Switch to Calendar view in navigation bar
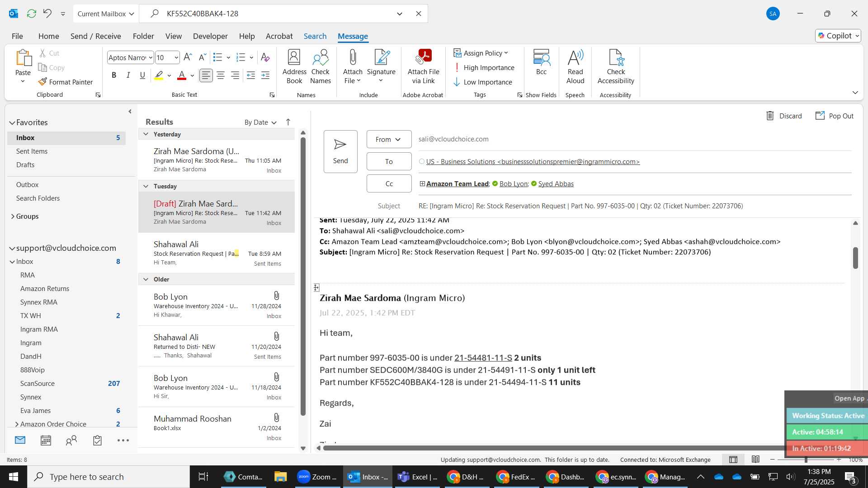The height and width of the screenshot is (488, 868). (46, 441)
